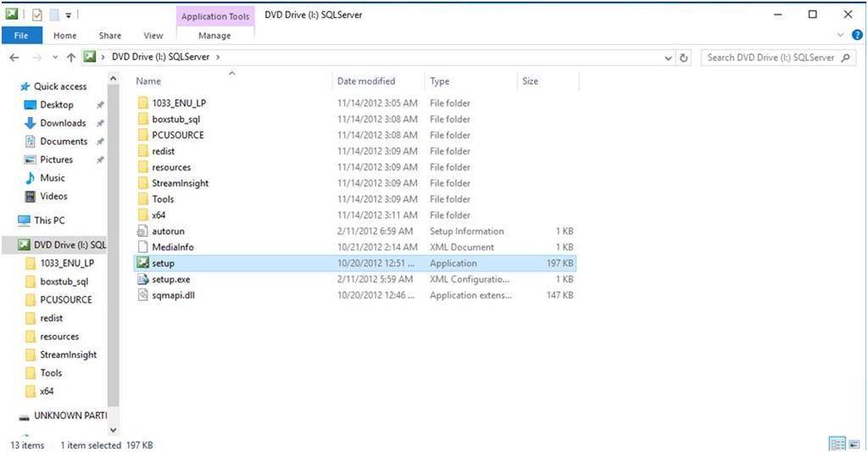Select the boxstub_sql folder icon in file list
Screen dimensions: 868x452
[142, 119]
